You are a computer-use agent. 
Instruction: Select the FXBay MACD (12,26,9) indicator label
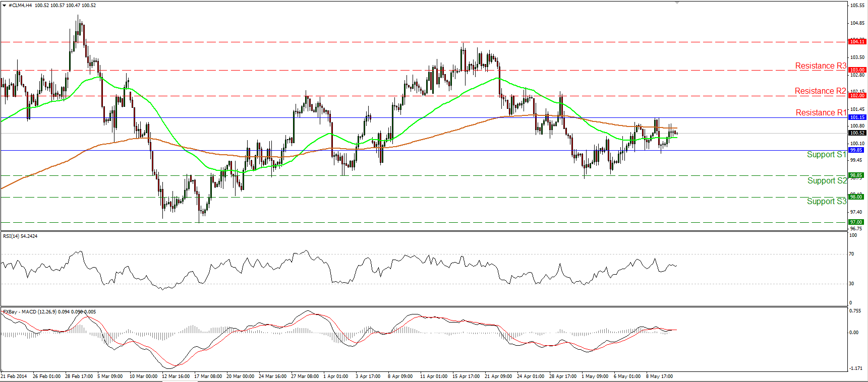[49, 312]
